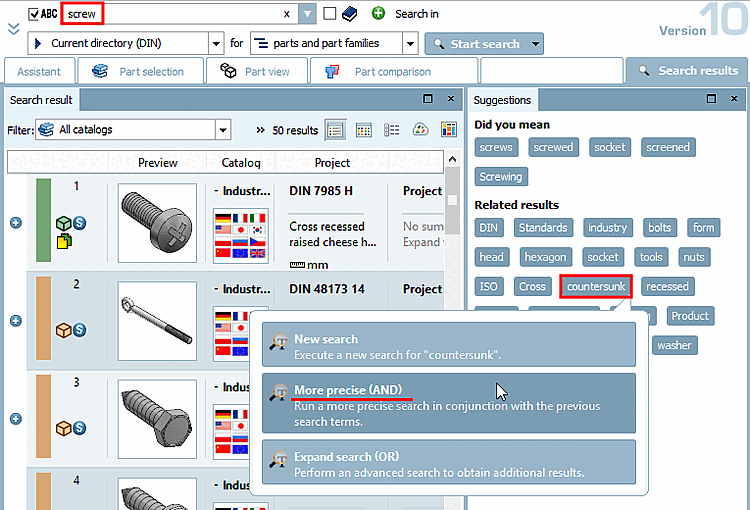The image size is (750, 510).
Task: Click the 'DIN' related result tag
Action: point(488,228)
